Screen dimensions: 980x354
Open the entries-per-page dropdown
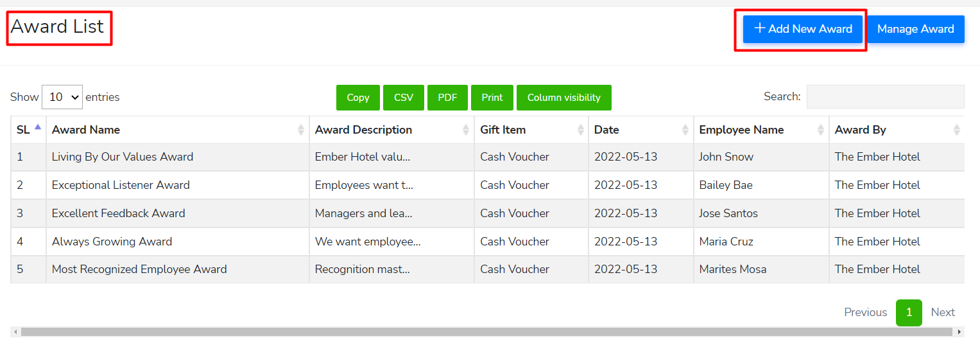62,97
